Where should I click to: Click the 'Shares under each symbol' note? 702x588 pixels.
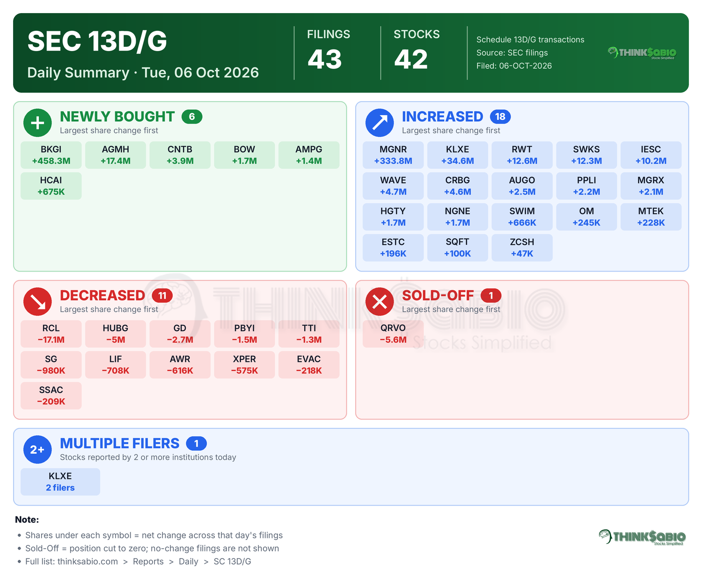(x=154, y=535)
